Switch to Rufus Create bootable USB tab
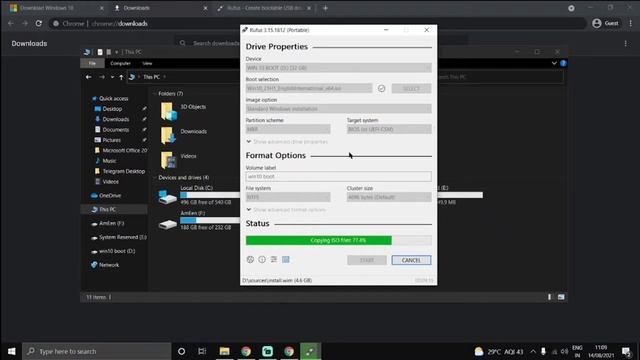The height and width of the screenshot is (360, 640). (x=265, y=8)
